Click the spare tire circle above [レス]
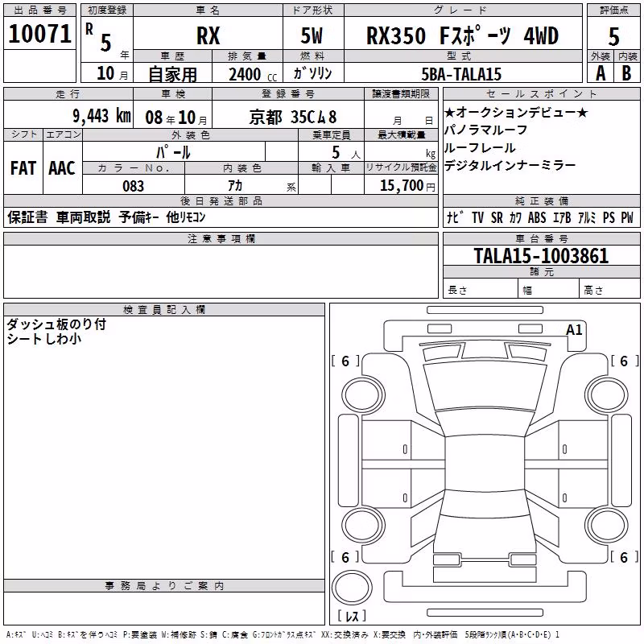644x644 pixels. click(352, 588)
